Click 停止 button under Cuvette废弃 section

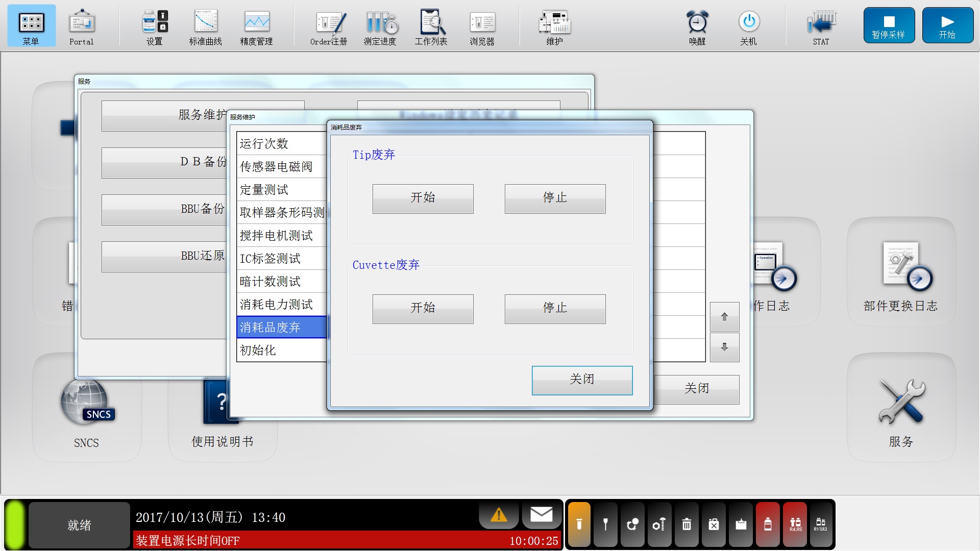pos(555,309)
